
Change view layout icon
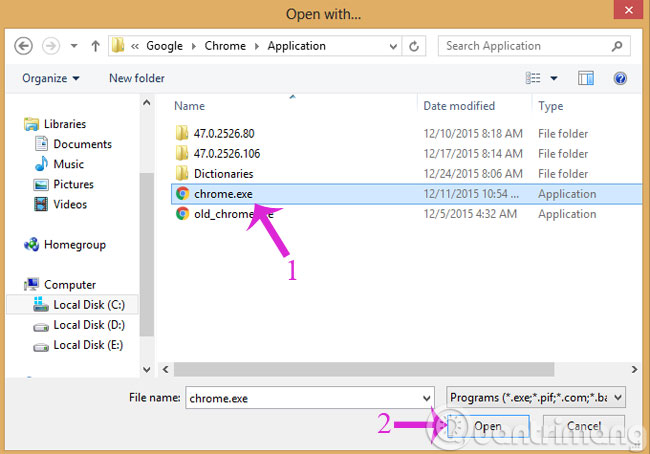click(533, 78)
